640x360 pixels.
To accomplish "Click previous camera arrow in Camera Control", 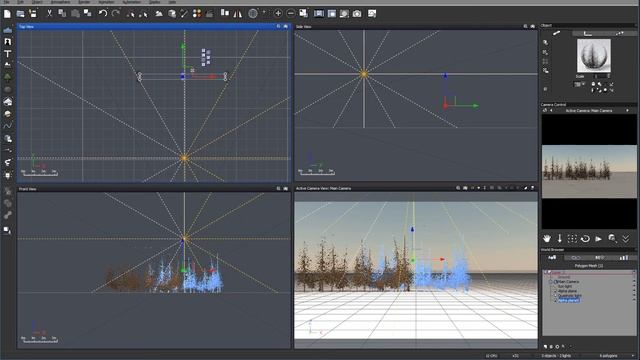I will [x=551, y=111].
